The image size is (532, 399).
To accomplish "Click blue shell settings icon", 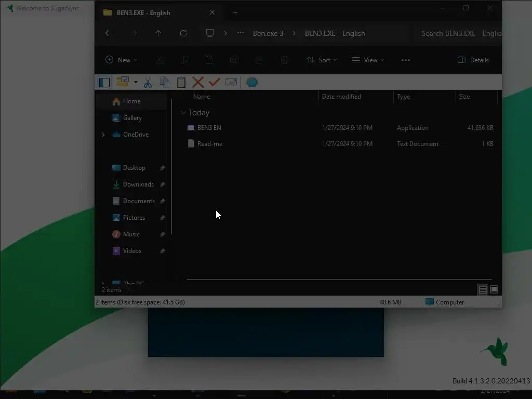I will [x=252, y=82].
